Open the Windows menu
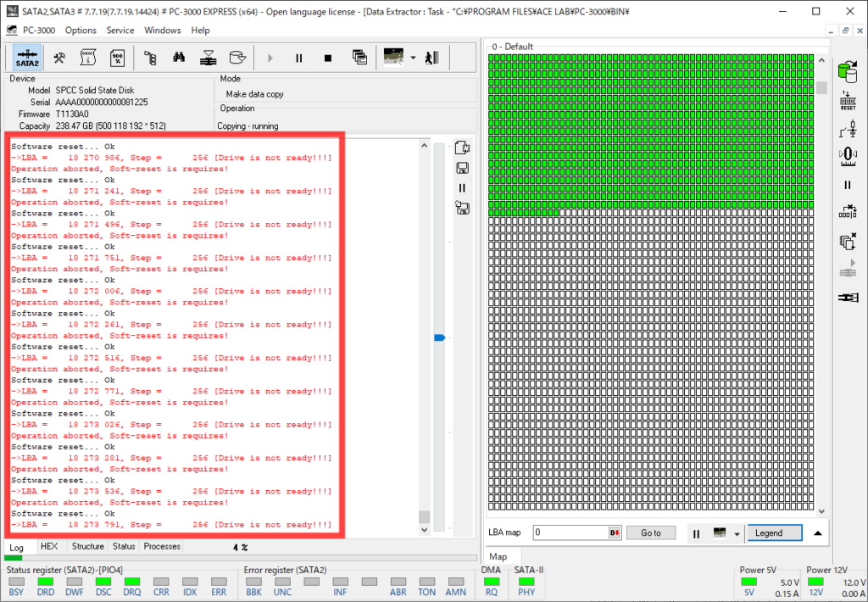The height and width of the screenshot is (602, 868). click(x=162, y=31)
